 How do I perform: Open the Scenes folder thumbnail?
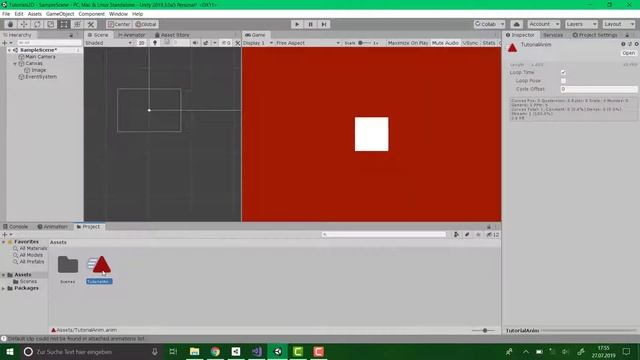tap(68, 265)
